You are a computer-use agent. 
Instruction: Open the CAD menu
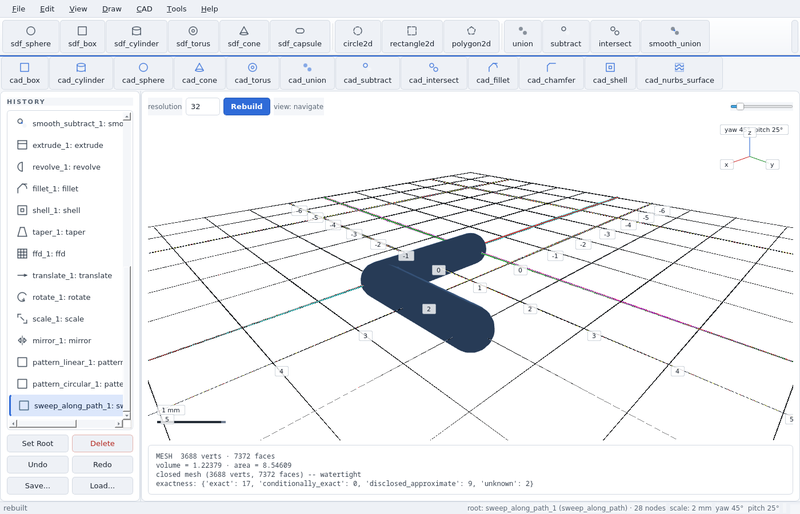pyautogui.click(x=144, y=9)
